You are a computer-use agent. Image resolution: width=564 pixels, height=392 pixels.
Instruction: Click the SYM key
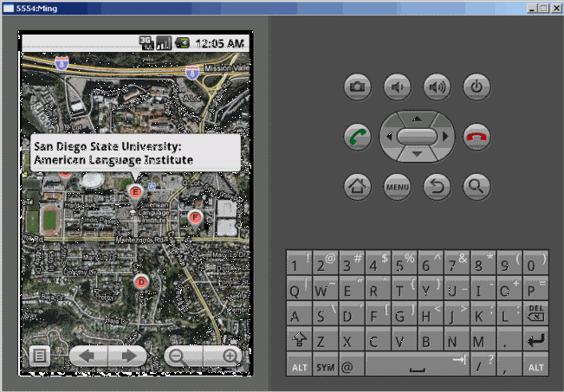coord(326,364)
